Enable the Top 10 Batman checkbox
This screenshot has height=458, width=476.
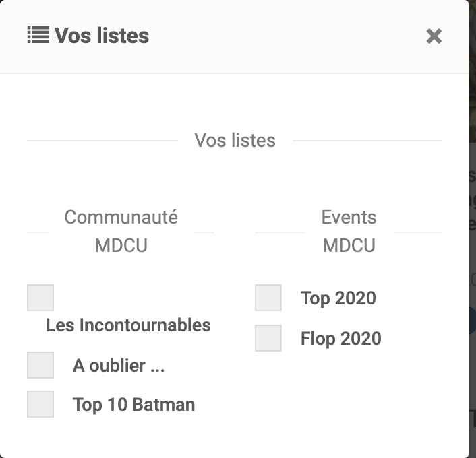(x=40, y=404)
